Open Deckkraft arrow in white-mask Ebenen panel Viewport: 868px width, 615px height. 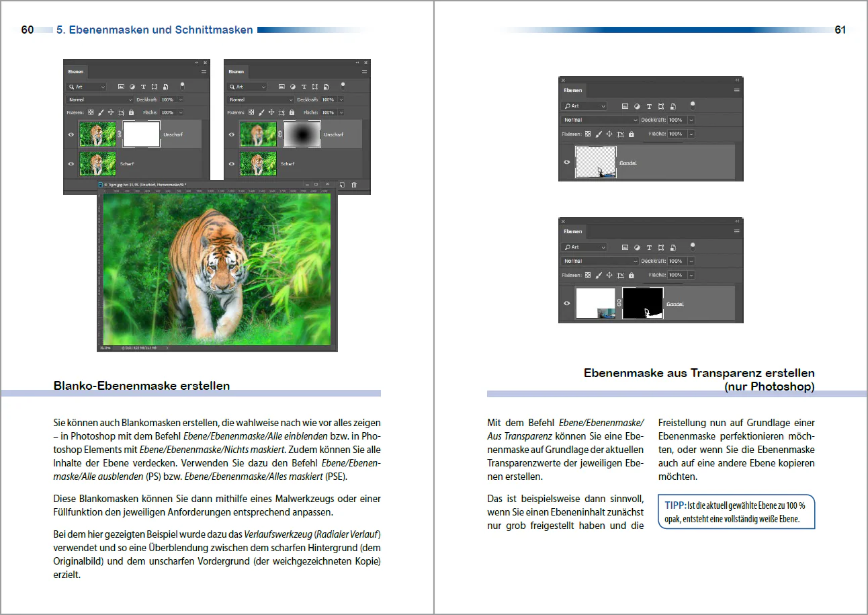coord(180,99)
